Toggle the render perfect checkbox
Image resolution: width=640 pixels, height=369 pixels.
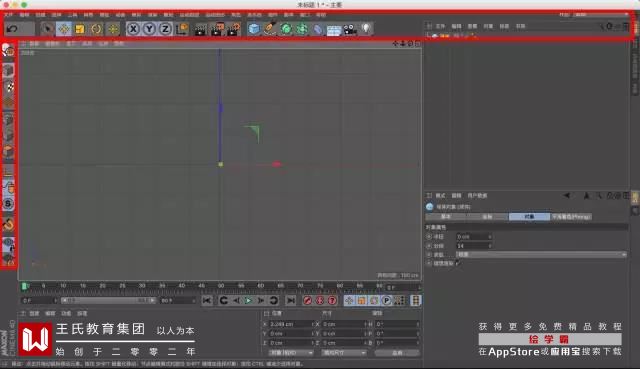pyautogui.click(x=458, y=264)
